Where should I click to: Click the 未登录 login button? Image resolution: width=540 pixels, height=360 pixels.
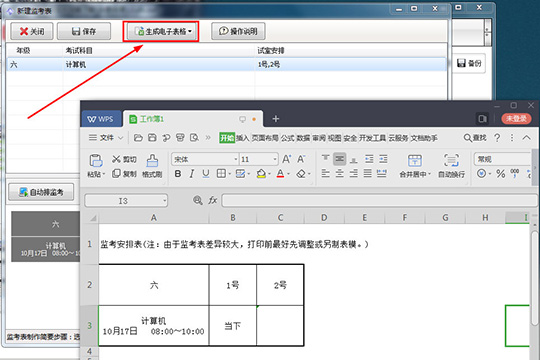coord(516,119)
